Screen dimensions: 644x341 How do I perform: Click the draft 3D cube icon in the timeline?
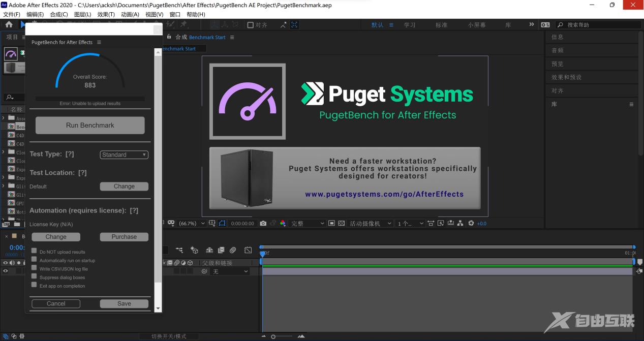[194, 250]
